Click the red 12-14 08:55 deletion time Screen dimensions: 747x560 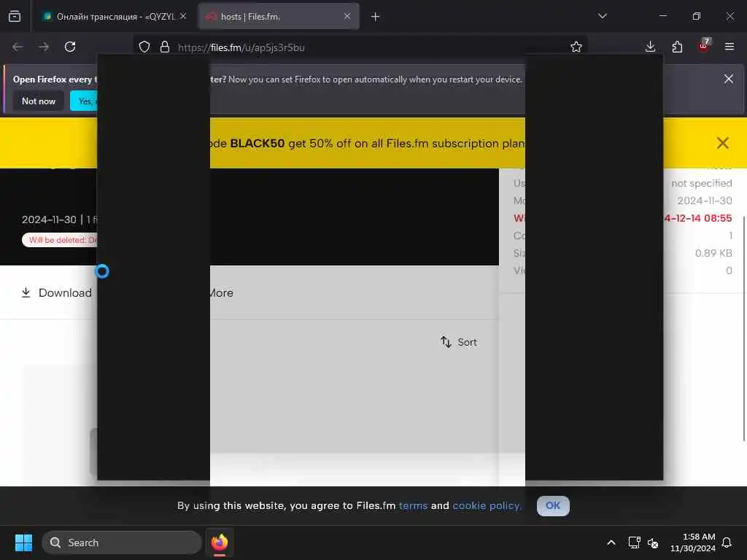(698, 218)
